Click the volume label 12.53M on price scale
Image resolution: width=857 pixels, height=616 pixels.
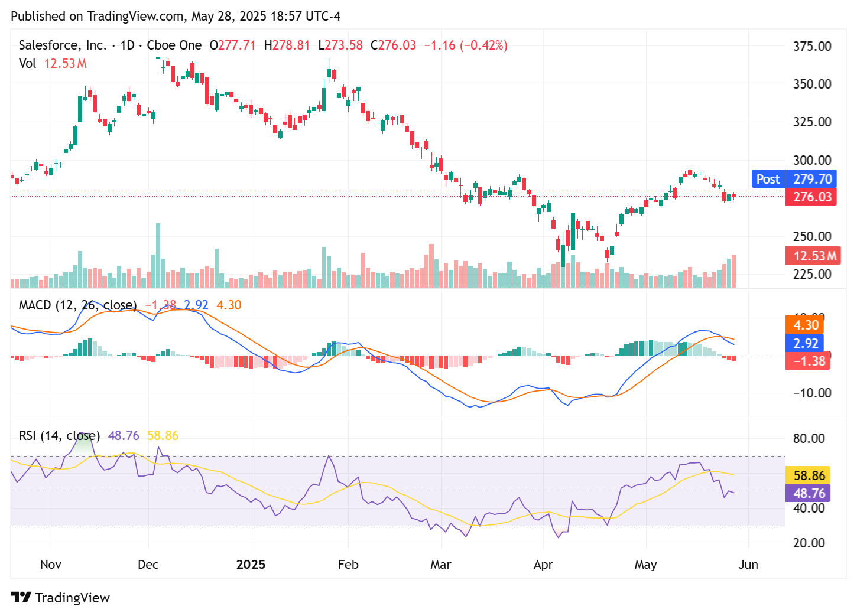tap(812, 255)
